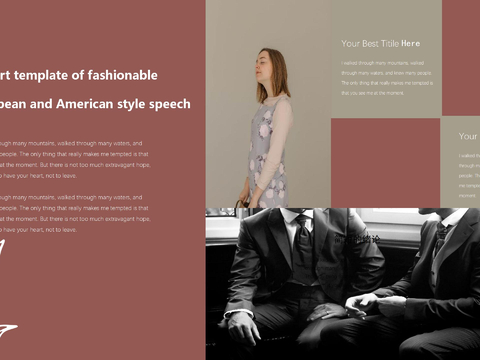
Task: Click the dark Chinese text overlay on the suit photo
Action: 357,238
